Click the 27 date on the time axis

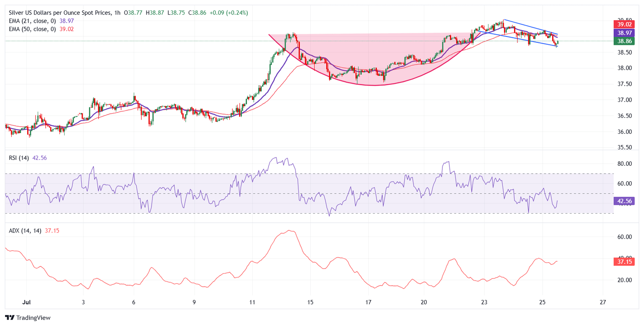coord(602,302)
